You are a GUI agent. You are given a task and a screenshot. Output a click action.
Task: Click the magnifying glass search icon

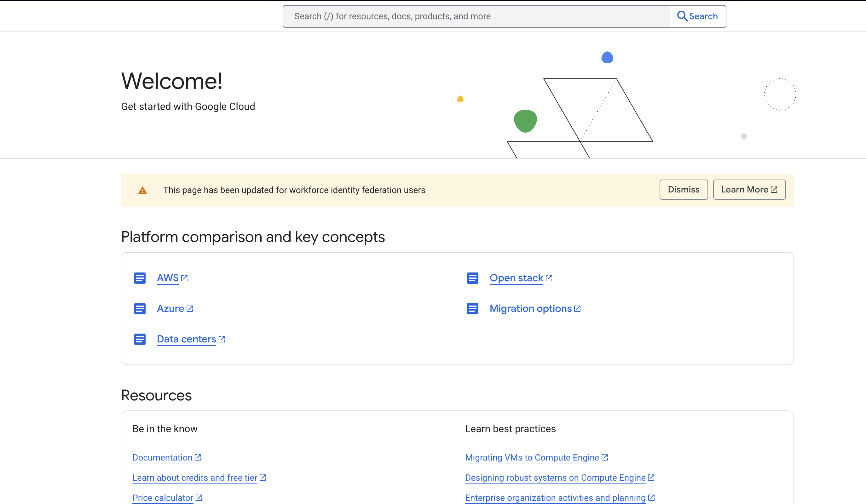point(682,16)
